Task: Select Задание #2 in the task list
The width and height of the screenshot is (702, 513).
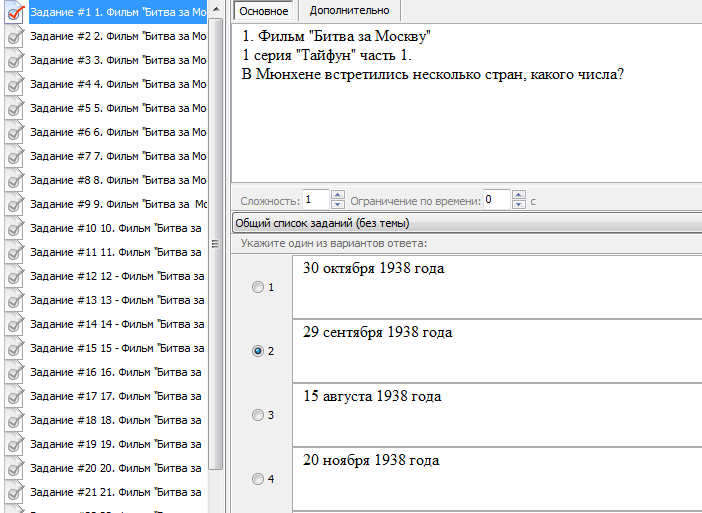Action: click(x=118, y=36)
